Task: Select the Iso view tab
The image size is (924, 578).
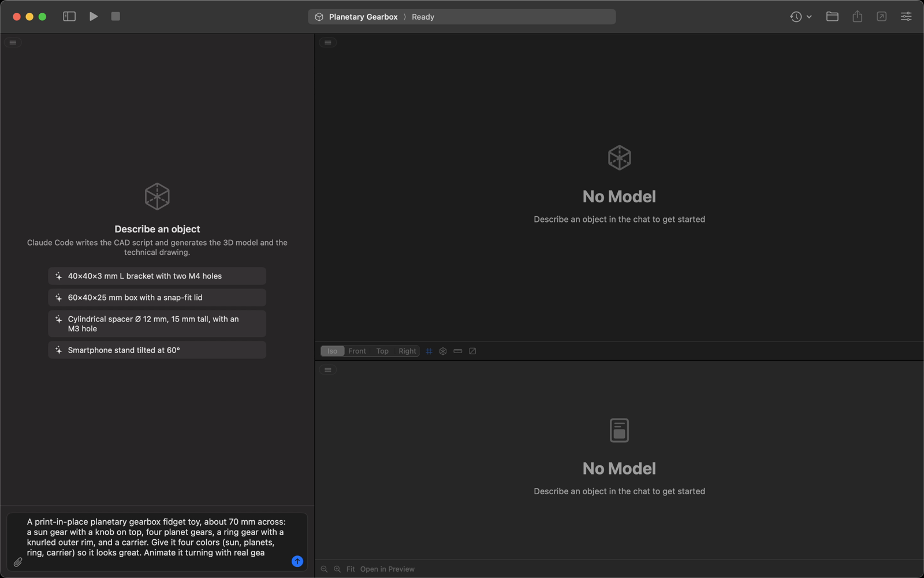Action: tap(333, 351)
